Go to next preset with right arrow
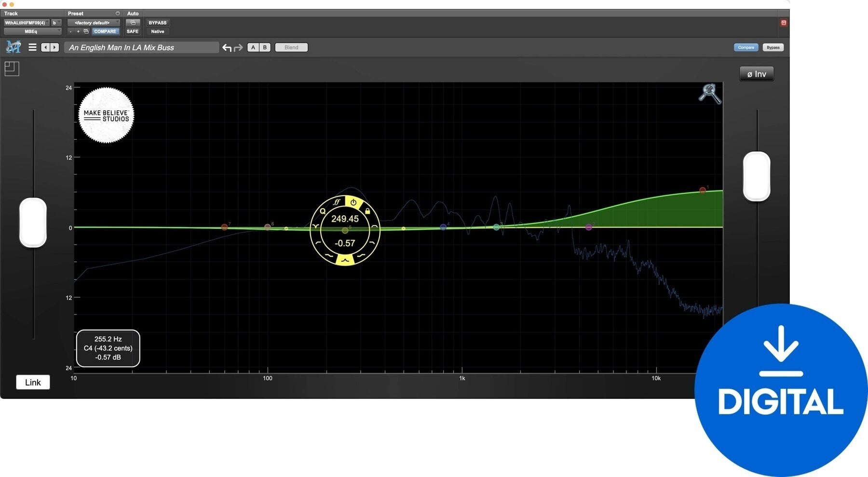868x477 pixels. [x=54, y=47]
